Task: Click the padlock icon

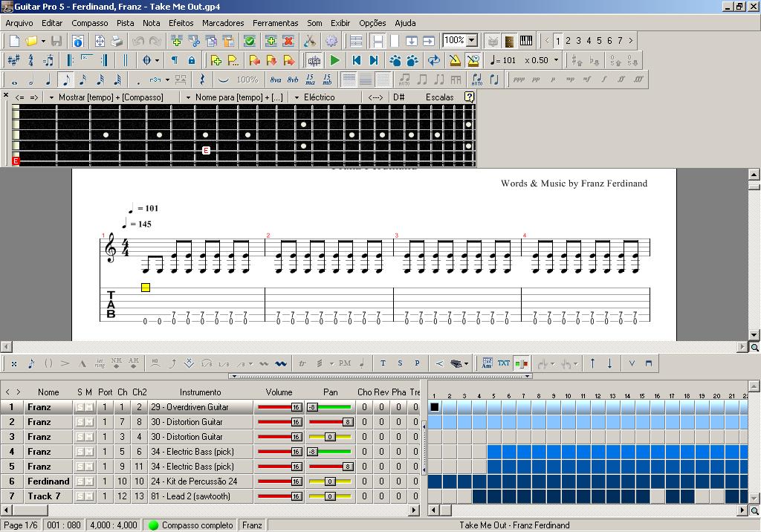Action: [x=192, y=61]
